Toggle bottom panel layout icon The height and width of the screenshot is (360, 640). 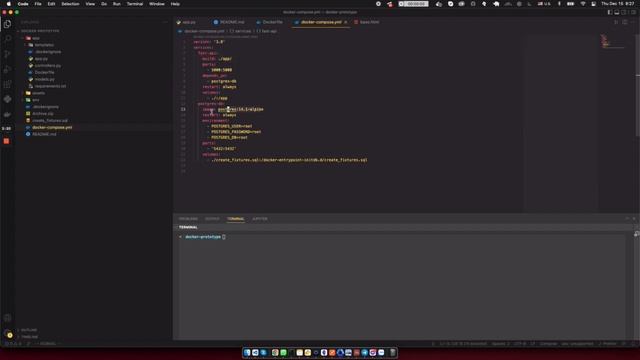pos(617,12)
